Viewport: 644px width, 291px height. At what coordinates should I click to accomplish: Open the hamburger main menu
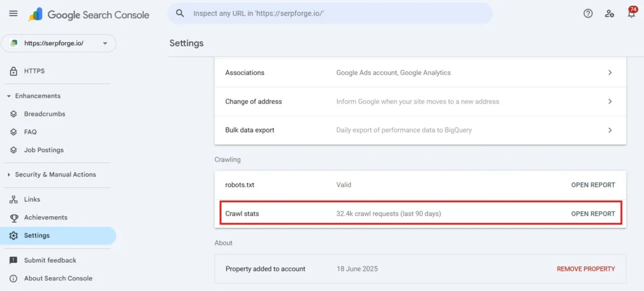13,14
